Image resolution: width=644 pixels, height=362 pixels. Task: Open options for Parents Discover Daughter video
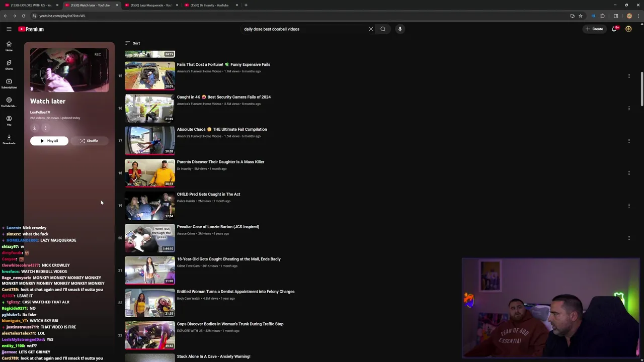[x=629, y=173]
